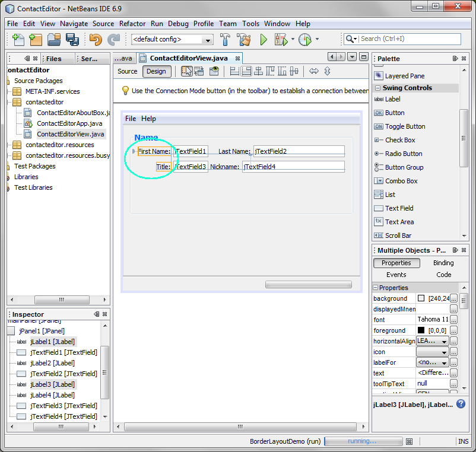This screenshot has width=476, height=452.
Task: Click the black foreground color swatch
Action: 421,330
